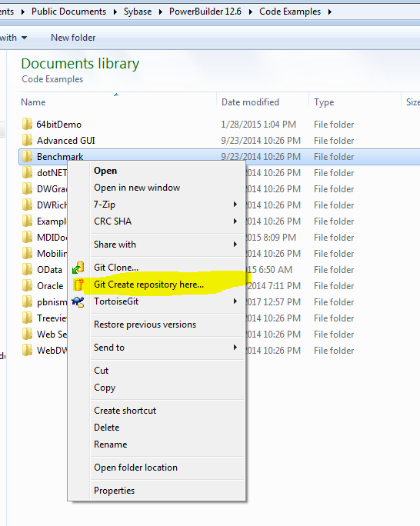Screen dimensions: 420x526
Task: Go to Public Documents breadcrumb
Action: point(68,12)
